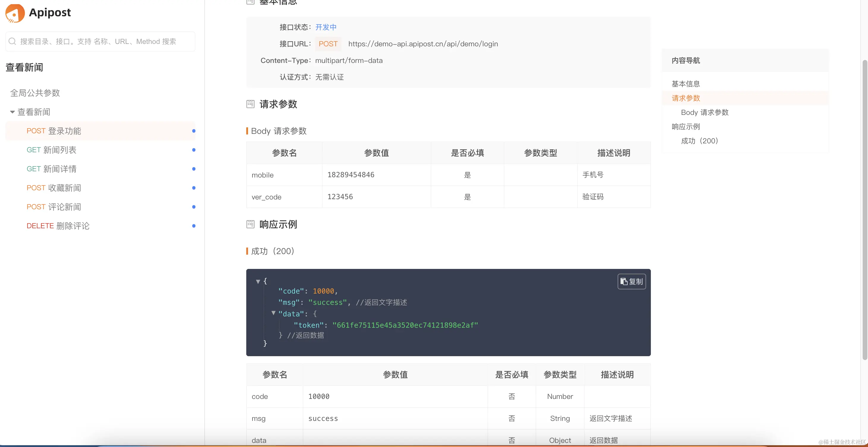Jump to 响应示例 in content navigation
Image resolution: width=868 pixels, height=447 pixels.
coord(685,126)
